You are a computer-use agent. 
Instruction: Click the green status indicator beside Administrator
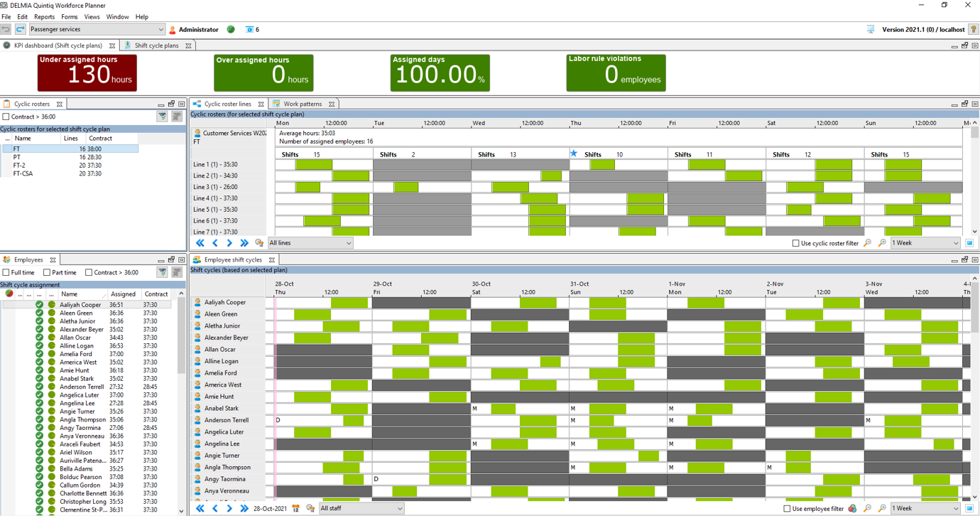(x=230, y=30)
